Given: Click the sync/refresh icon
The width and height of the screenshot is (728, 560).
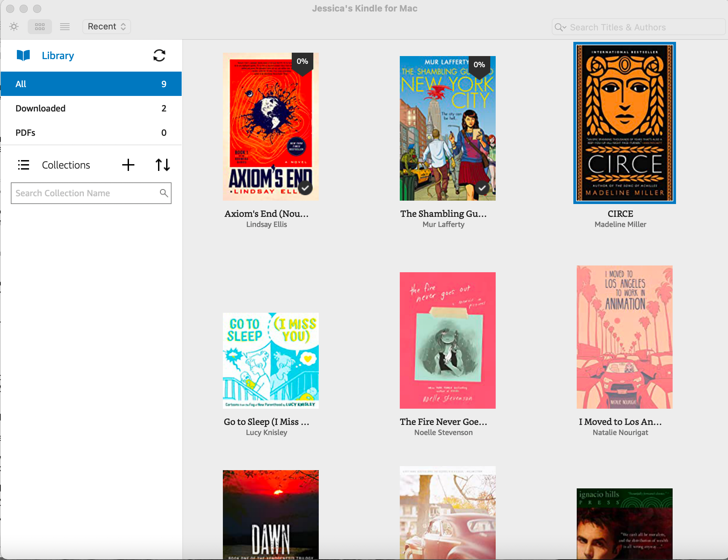Looking at the screenshot, I should 159,55.
